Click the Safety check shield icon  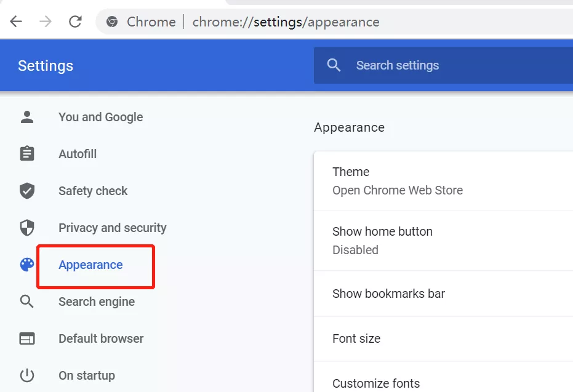point(27,191)
